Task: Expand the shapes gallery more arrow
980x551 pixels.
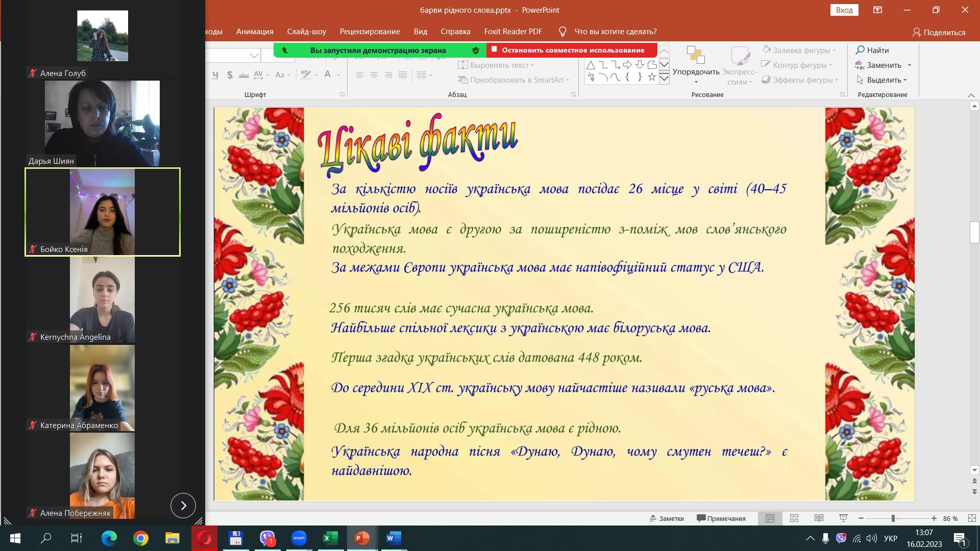Action: [x=664, y=78]
